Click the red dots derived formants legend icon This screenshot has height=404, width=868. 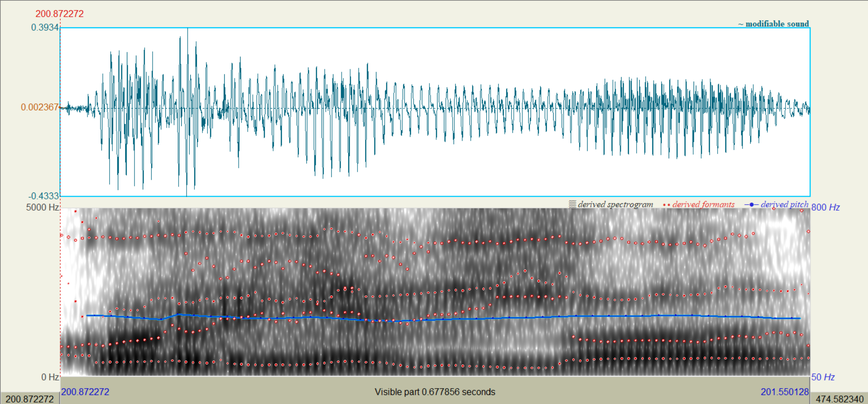(x=666, y=205)
